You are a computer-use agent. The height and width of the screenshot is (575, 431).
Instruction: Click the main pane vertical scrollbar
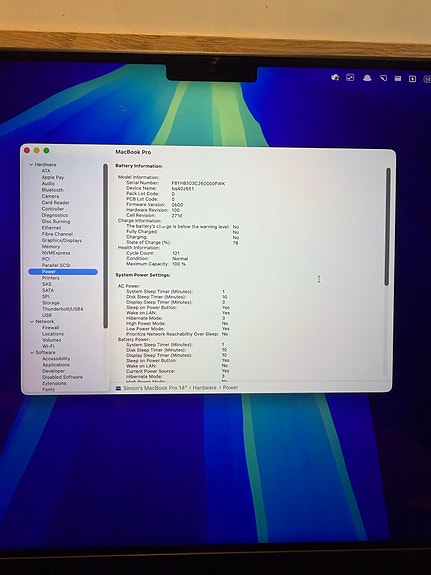click(x=388, y=227)
